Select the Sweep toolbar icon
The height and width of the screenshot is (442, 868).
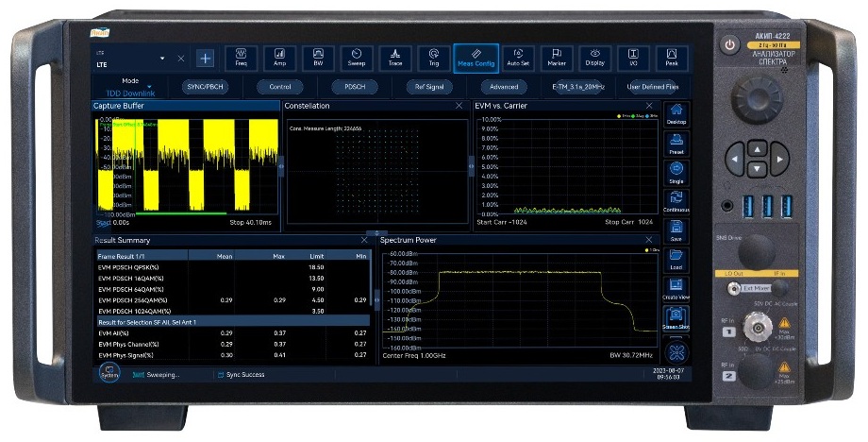[x=357, y=58]
